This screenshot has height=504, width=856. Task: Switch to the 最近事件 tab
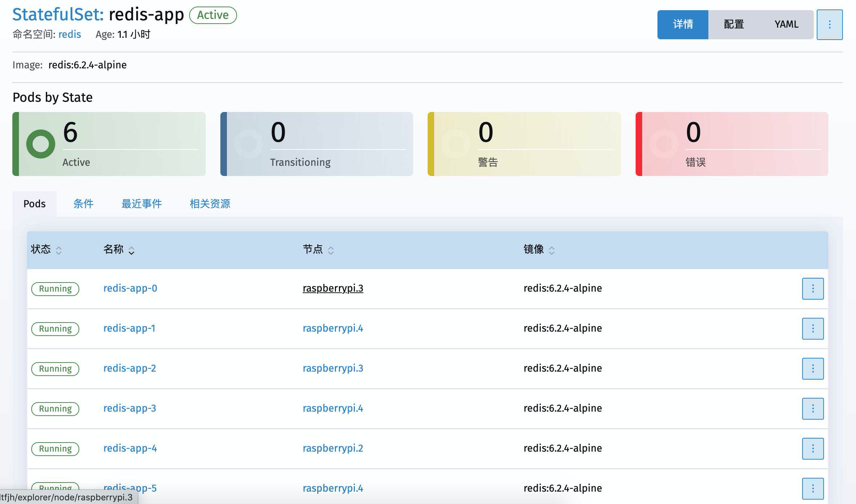click(141, 204)
